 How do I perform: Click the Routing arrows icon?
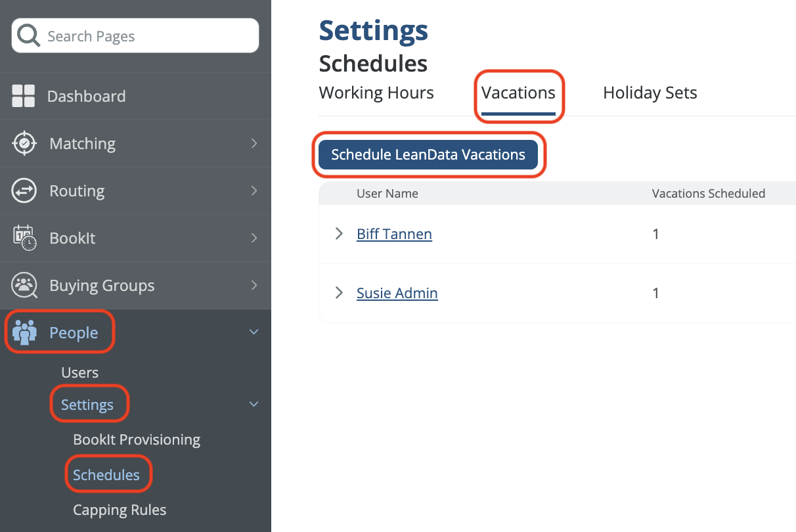(24, 191)
